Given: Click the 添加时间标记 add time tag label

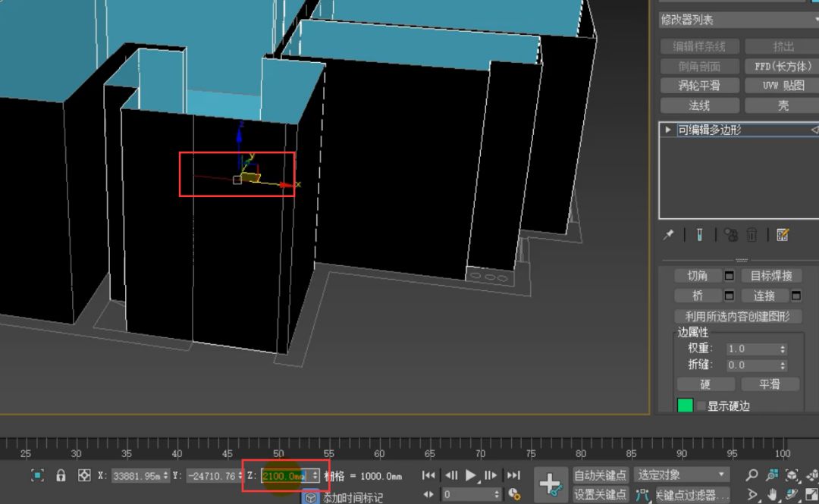Looking at the screenshot, I should pyautogui.click(x=353, y=498).
